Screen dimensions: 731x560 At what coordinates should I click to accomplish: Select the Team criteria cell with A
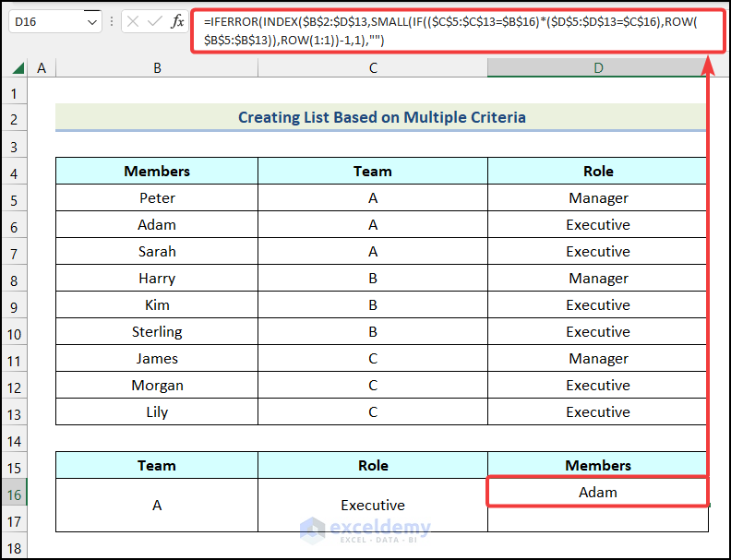click(157, 505)
